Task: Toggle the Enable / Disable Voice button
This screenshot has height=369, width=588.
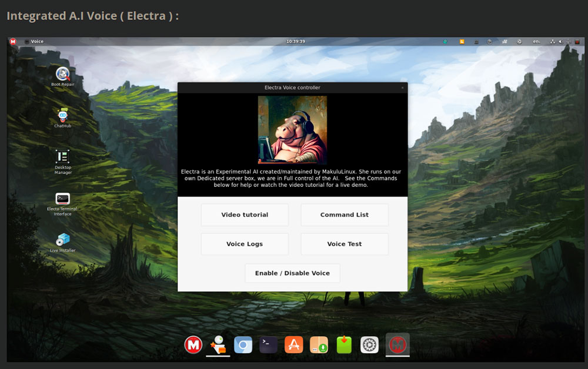Action: pyautogui.click(x=292, y=273)
